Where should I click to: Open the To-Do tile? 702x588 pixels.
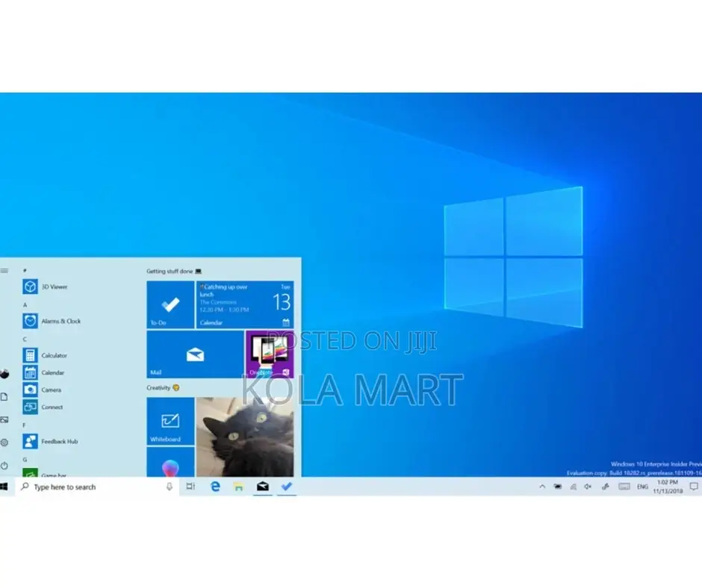(170, 304)
